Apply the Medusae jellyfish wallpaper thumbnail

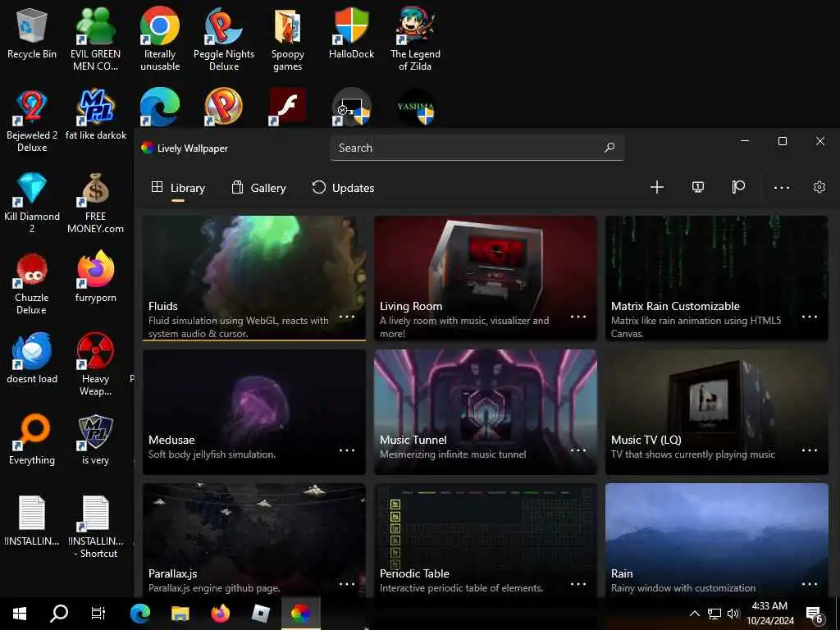254,412
